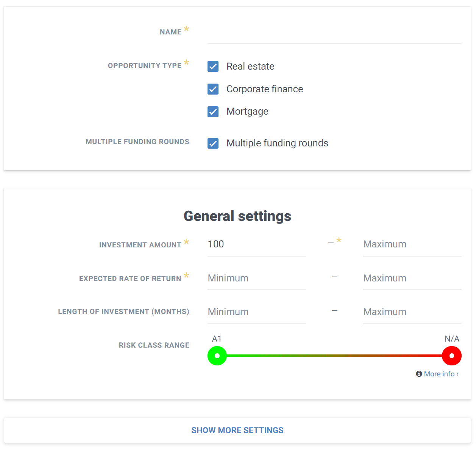Disable the Multiple funding rounds checkbox

tap(213, 143)
